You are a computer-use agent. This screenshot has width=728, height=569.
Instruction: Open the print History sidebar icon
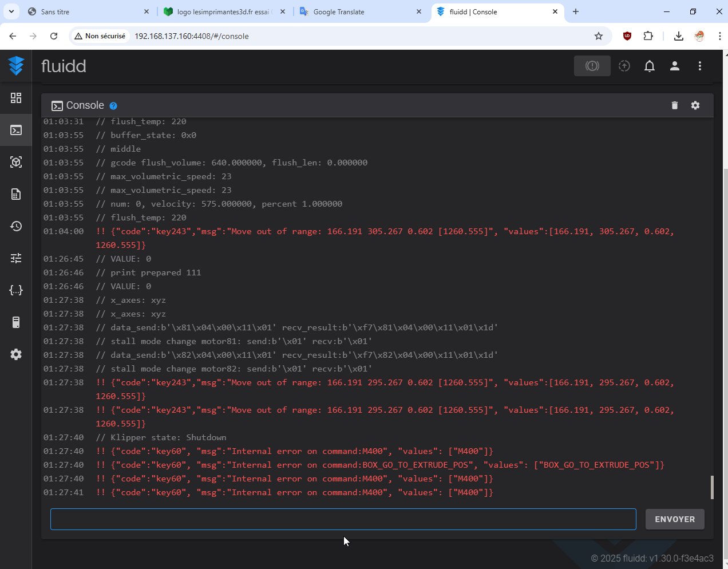point(16,226)
